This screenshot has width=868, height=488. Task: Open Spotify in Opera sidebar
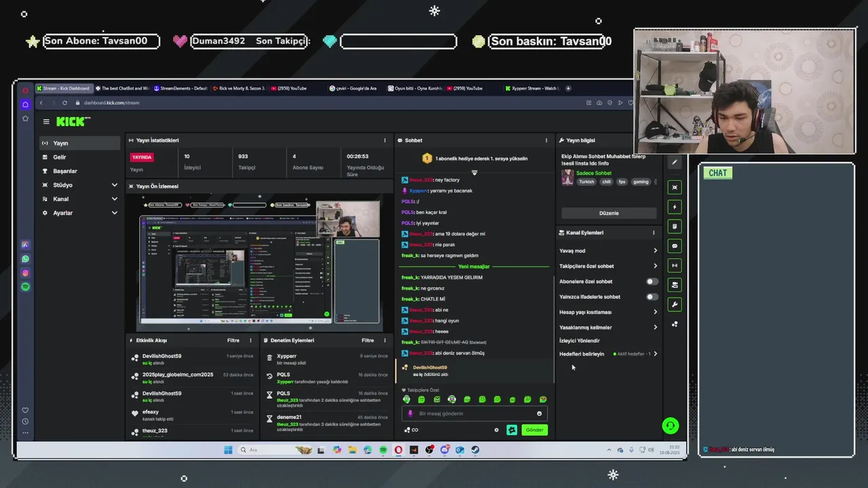[25, 287]
